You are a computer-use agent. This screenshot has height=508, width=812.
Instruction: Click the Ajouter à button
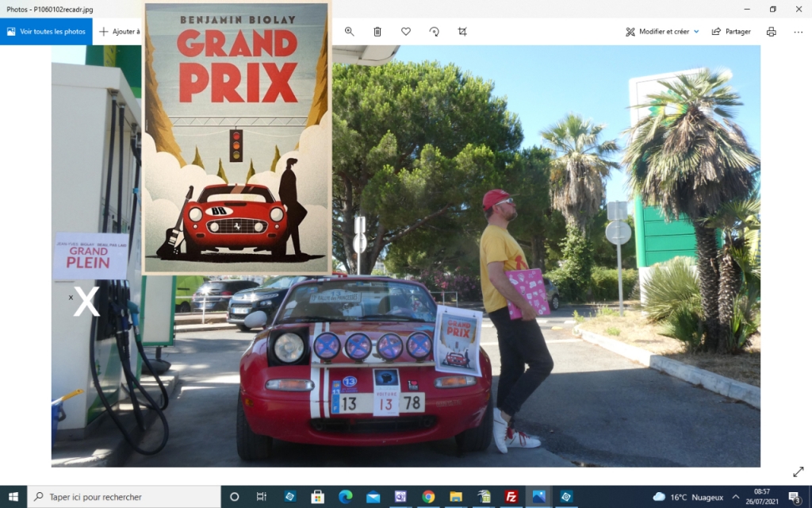[120, 32]
